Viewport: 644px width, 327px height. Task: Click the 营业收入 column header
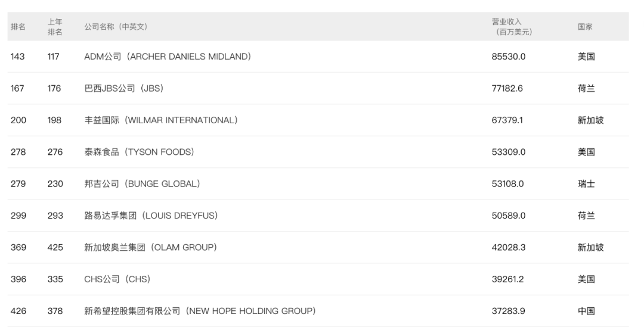[x=512, y=27]
